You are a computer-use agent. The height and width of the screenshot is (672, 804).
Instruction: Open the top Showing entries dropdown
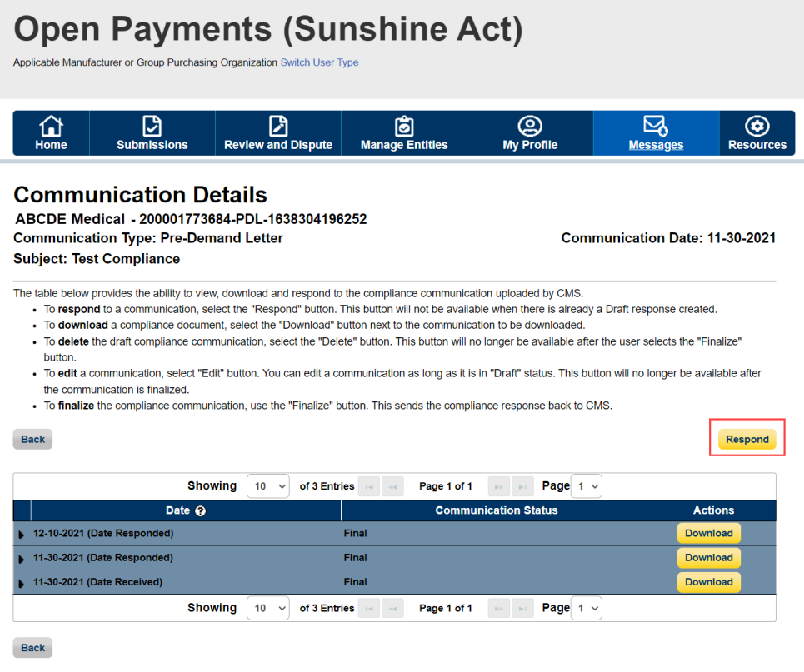[x=267, y=486]
